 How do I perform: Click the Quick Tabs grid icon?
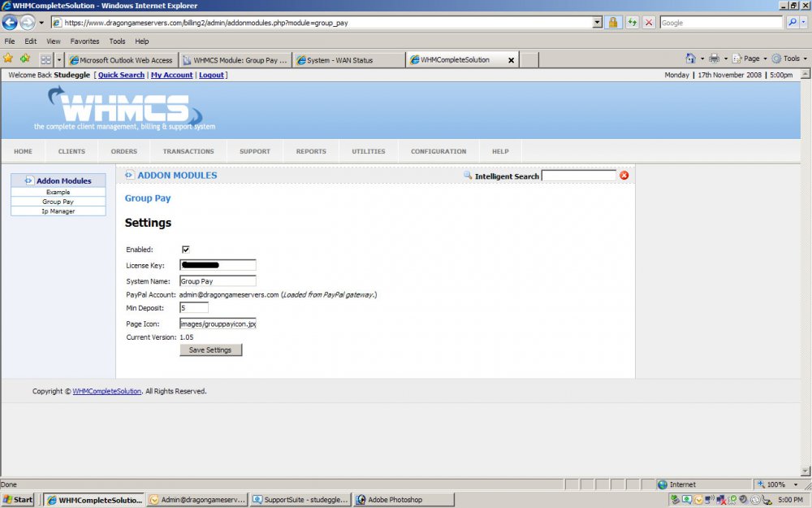pos(45,59)
